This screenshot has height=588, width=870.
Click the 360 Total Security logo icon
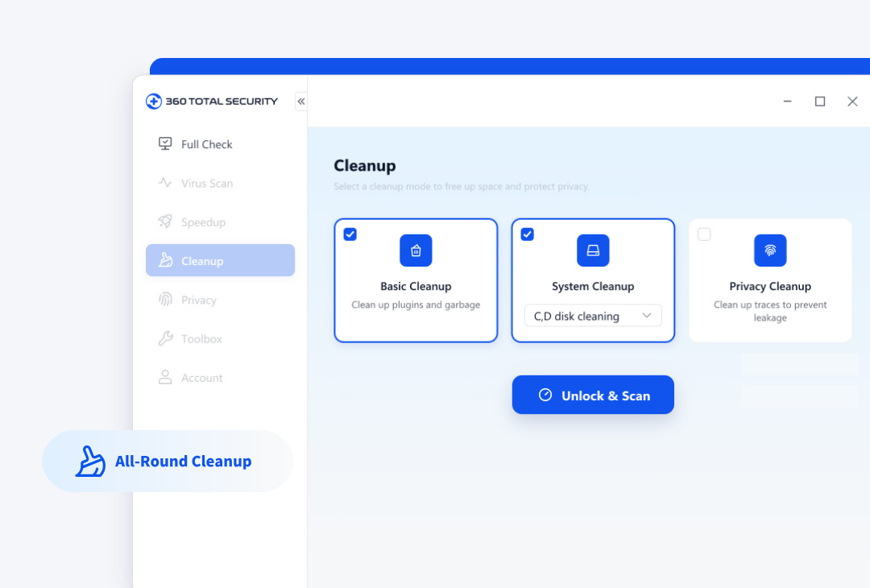pos(154,101)
